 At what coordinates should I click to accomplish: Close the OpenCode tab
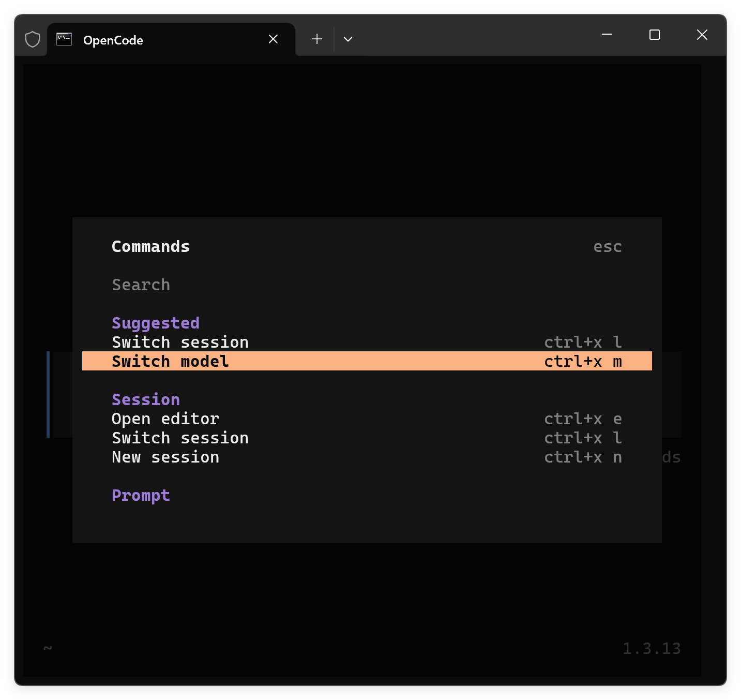[273, 39]
